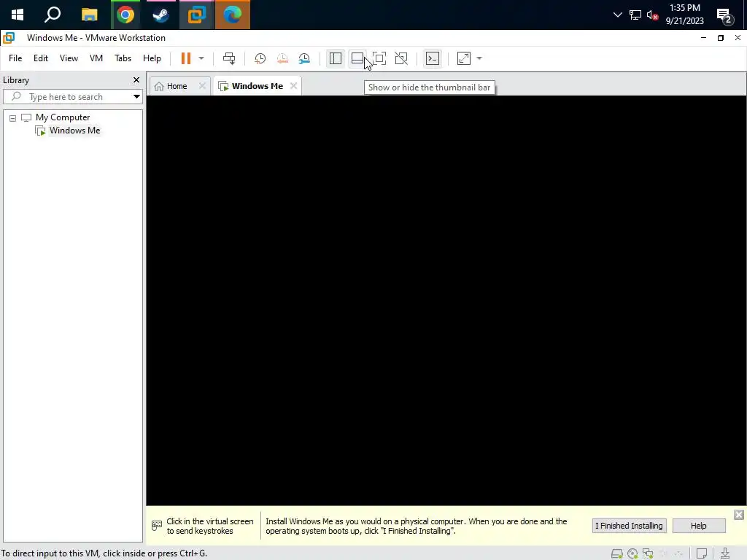Close the Library panel
747x560 pixels.
tap(136, 80)
